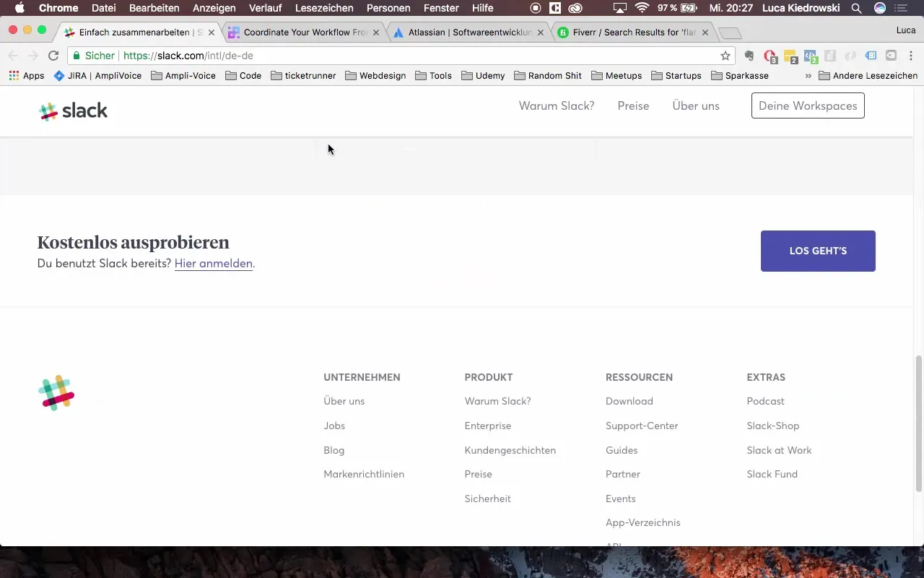
Task: Open the Meetups bookmarks folder
Action: pyautogui.click(x=616, y=75)
